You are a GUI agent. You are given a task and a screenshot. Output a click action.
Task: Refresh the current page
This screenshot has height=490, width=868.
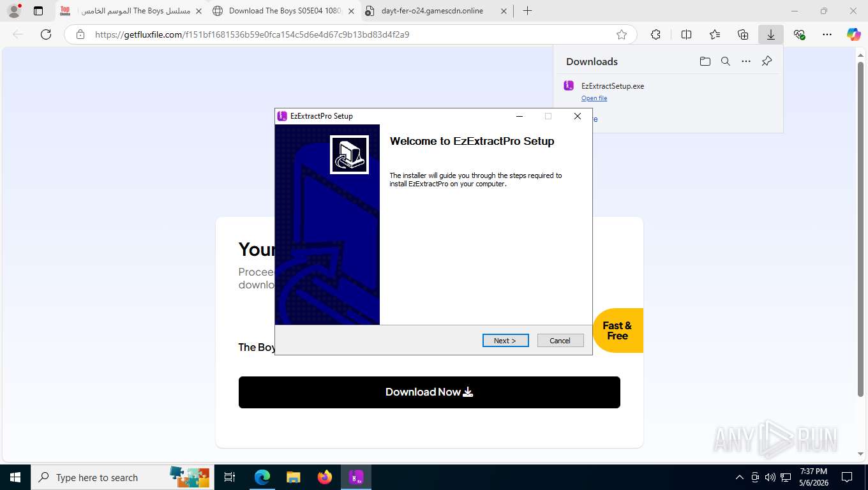coord(46,34)
